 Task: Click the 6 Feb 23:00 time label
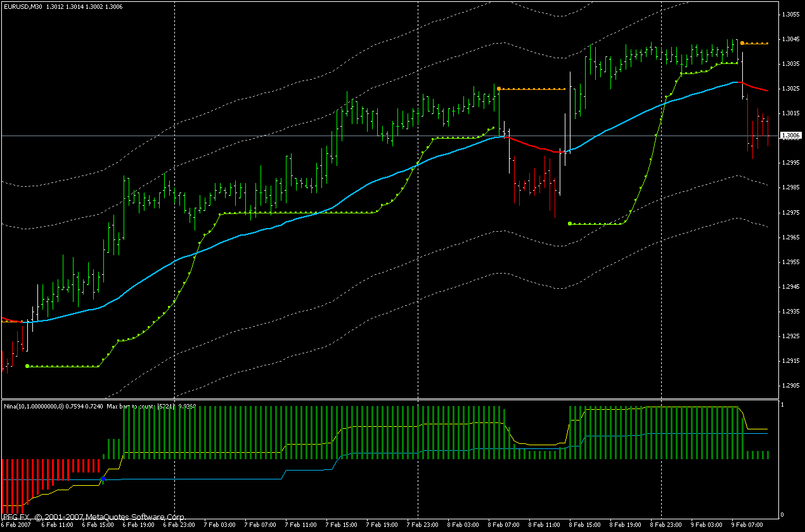[179, 525]
